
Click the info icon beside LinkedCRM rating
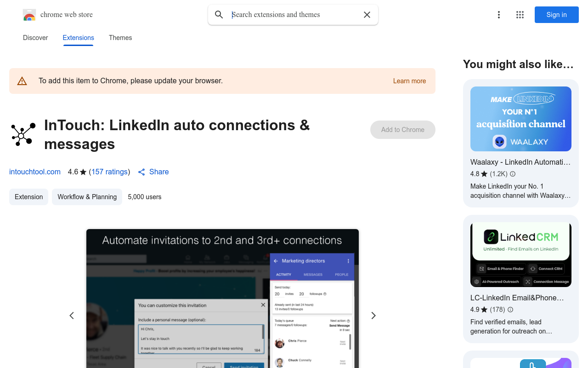(x=510, y=310)
